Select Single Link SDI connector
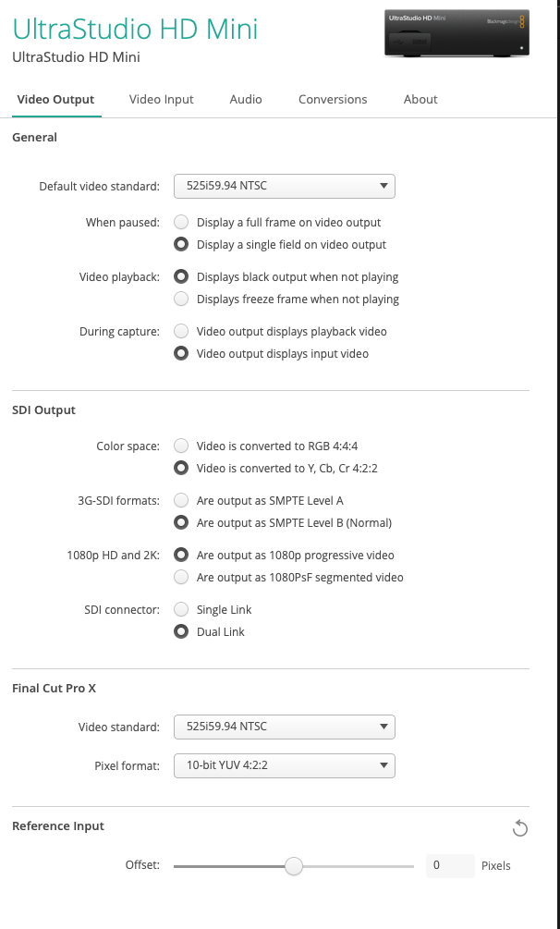The height and width of the screenshot is (929, 560). pyautogui.click(x=181, y=609)
